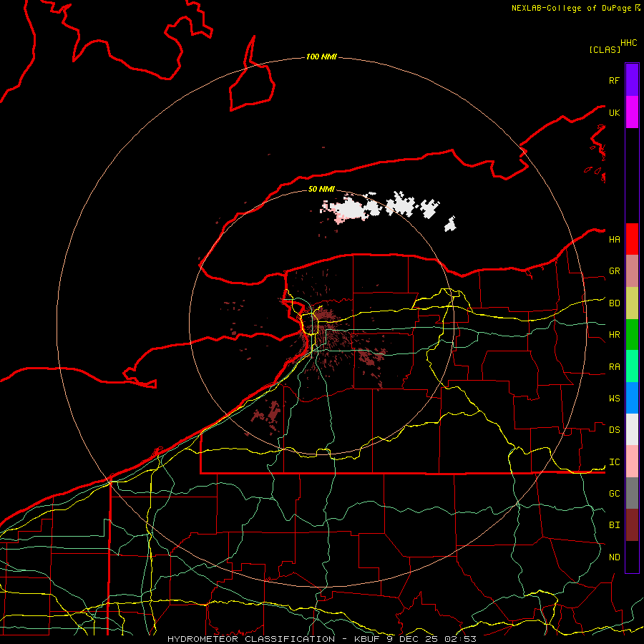
Task: Click the HHC product label
Action: [628, 43]
